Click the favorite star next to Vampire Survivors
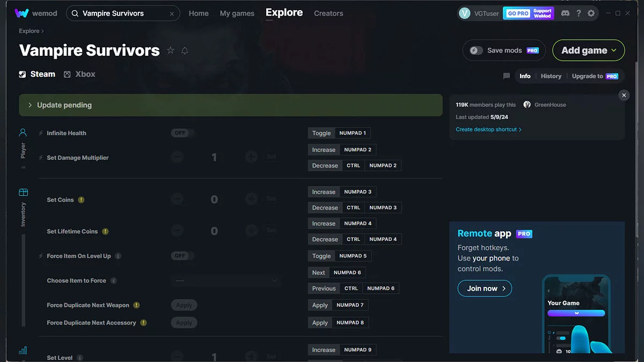644x362 pixels. [x=171, y=50]
